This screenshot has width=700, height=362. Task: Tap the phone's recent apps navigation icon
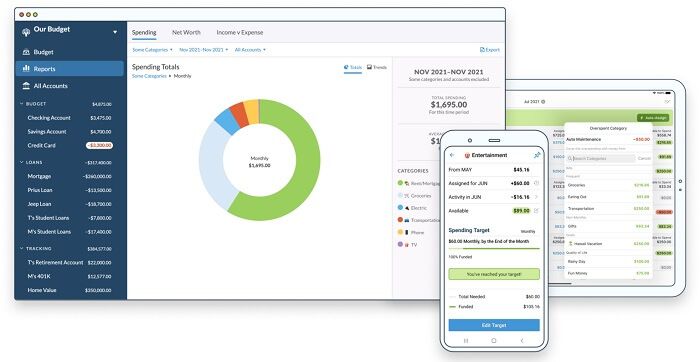click(x=466, y=341)
